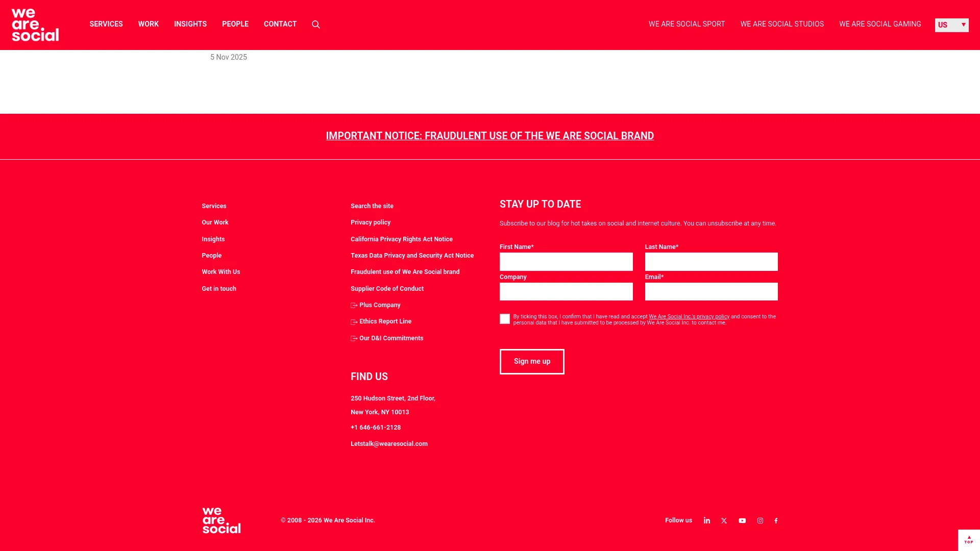Open the SERVICES menu item

(x=106, y=24)
